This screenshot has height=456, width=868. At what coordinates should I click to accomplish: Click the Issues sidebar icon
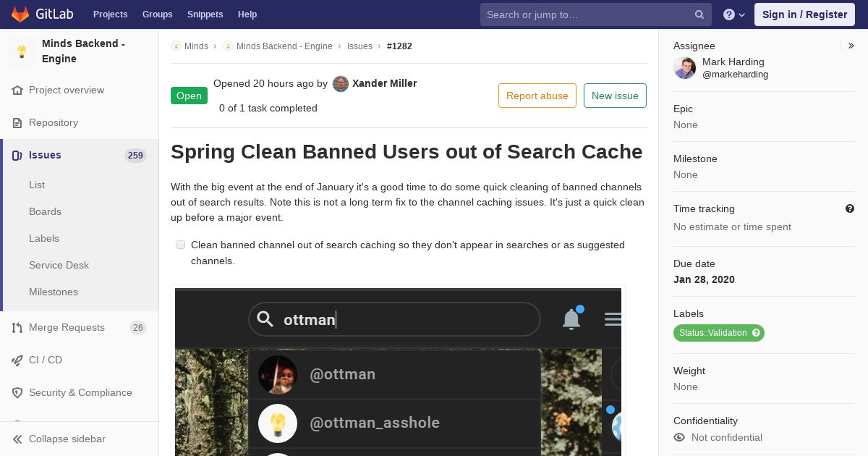(17, 156)
